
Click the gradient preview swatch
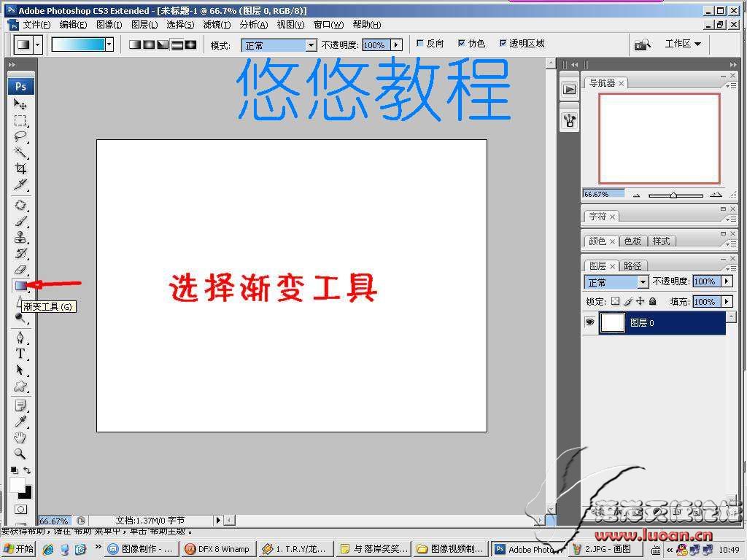pos(78,44)
